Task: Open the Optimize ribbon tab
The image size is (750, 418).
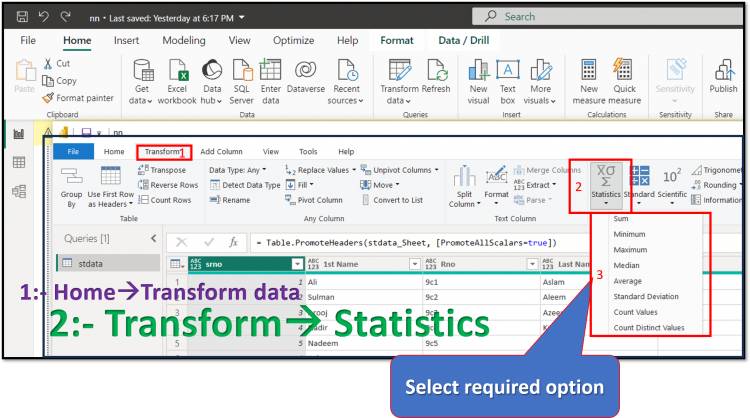Action: pos(293,41)
